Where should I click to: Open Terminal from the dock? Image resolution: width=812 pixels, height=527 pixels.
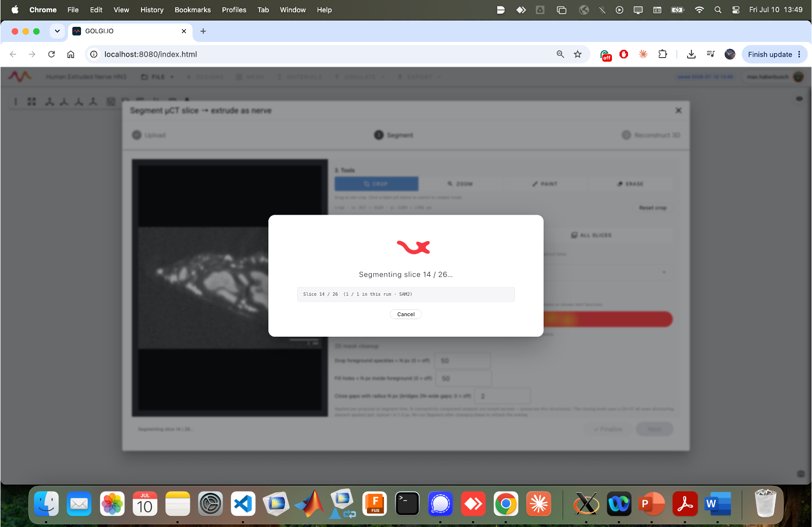[407, 504]
